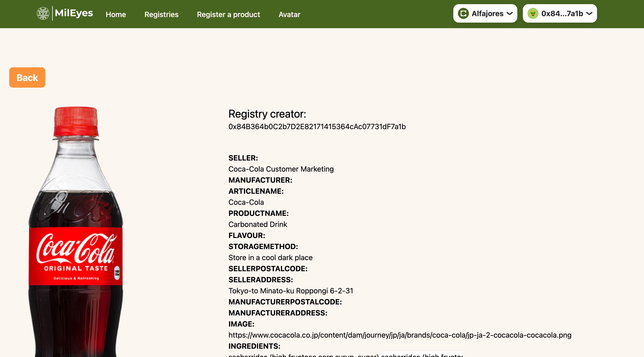Click the Celo network icon
The width and height of the screenshot is (644, 357).
click(x=463, y=14)
